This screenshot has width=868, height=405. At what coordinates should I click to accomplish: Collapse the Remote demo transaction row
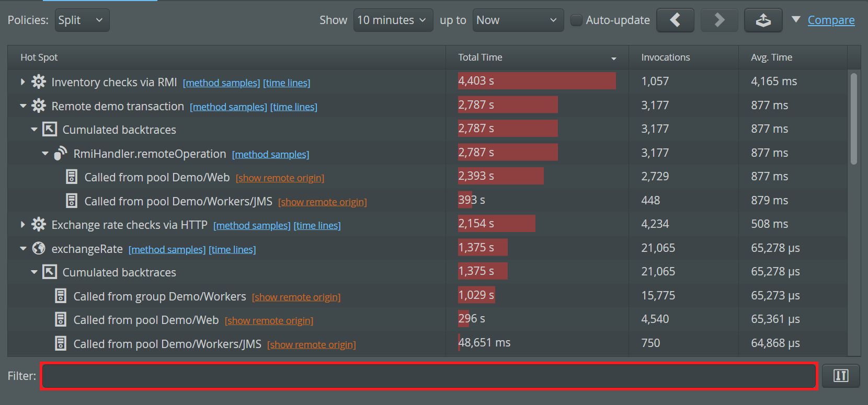coord(23,106)
